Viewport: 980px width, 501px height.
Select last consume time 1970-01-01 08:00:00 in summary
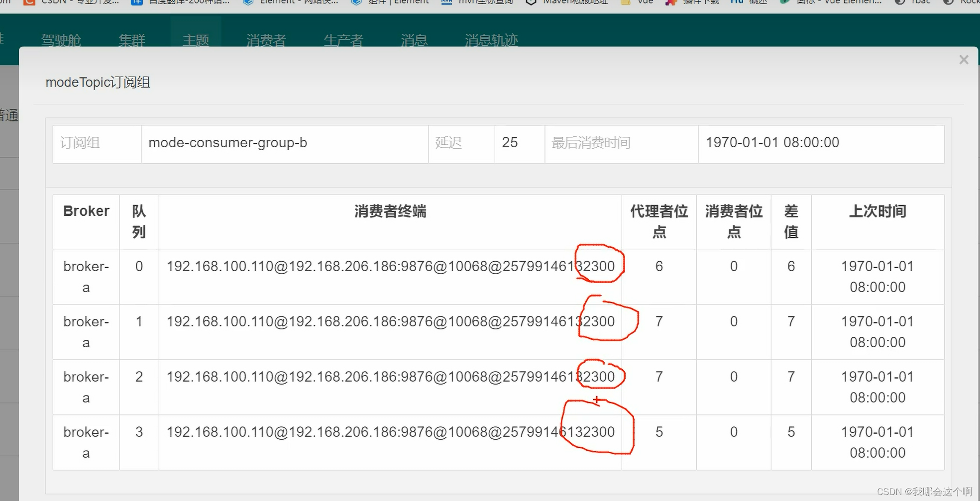772,142
